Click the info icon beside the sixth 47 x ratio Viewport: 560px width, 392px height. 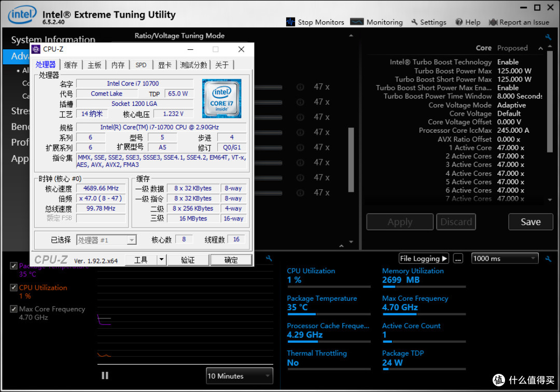point(300,162)
